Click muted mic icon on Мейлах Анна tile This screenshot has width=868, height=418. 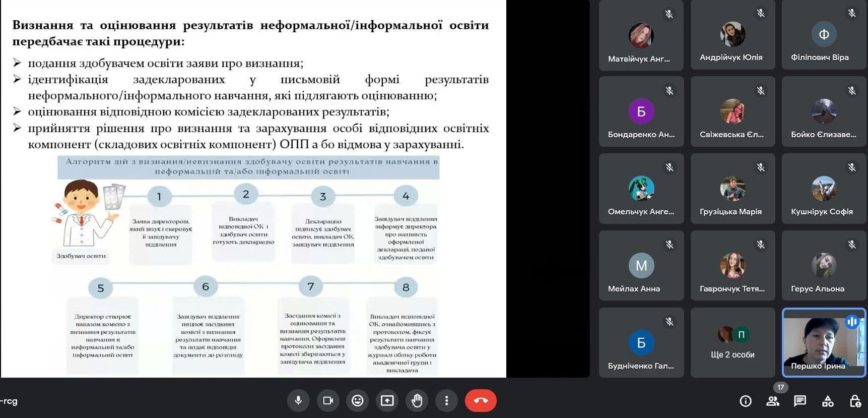670,245
